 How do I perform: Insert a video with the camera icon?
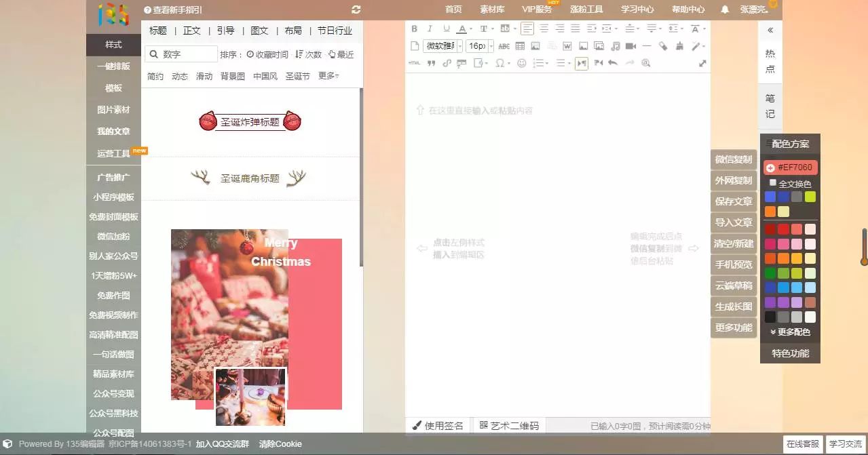point(629,45)
